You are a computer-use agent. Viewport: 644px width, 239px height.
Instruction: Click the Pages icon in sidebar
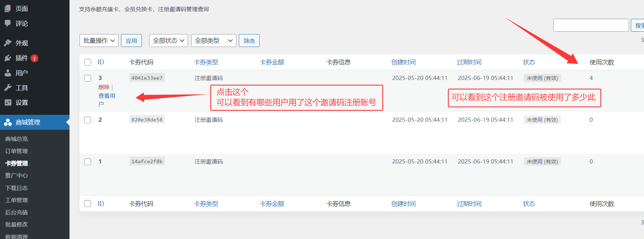coord(8,9)
